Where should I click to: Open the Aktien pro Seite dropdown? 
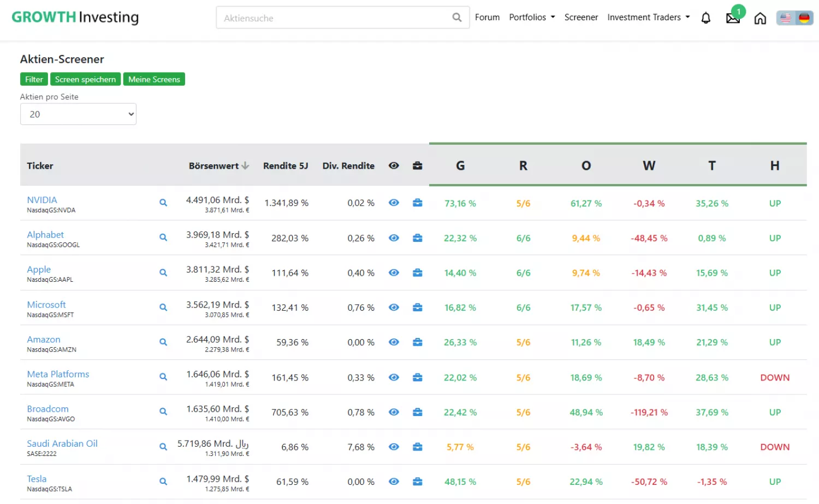(x=78, y=114)
